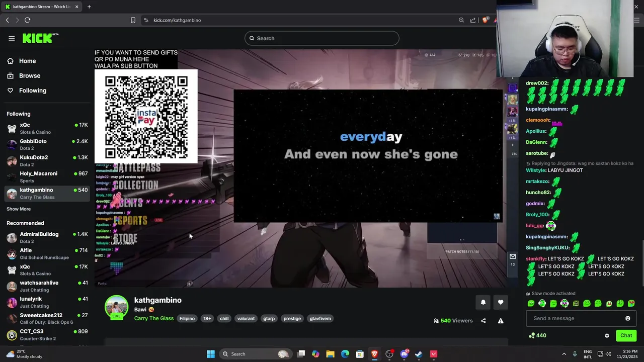This screenshot has height=362, width=644.
Task: Open Discord from the taskbar
Action: [x=404, y=354]
